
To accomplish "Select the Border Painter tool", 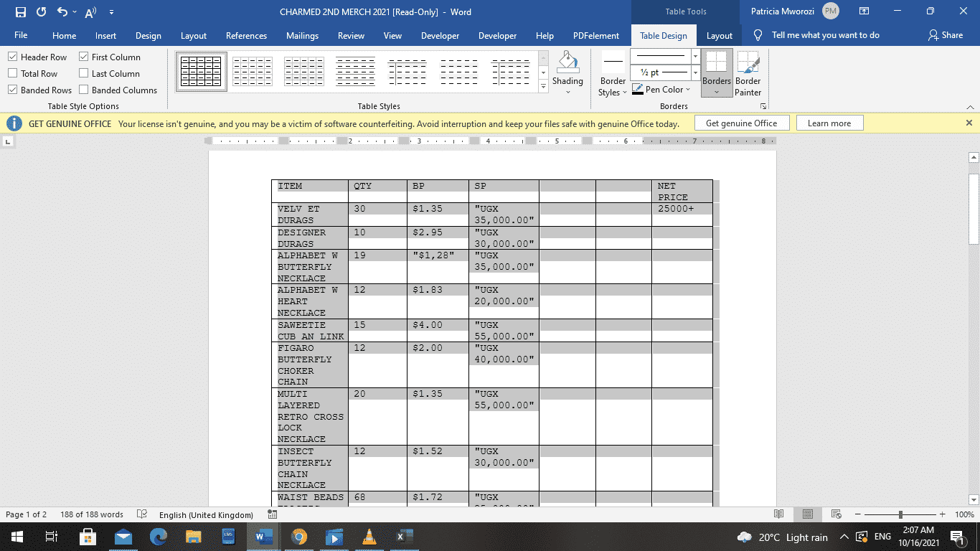I will click(748, 72).
